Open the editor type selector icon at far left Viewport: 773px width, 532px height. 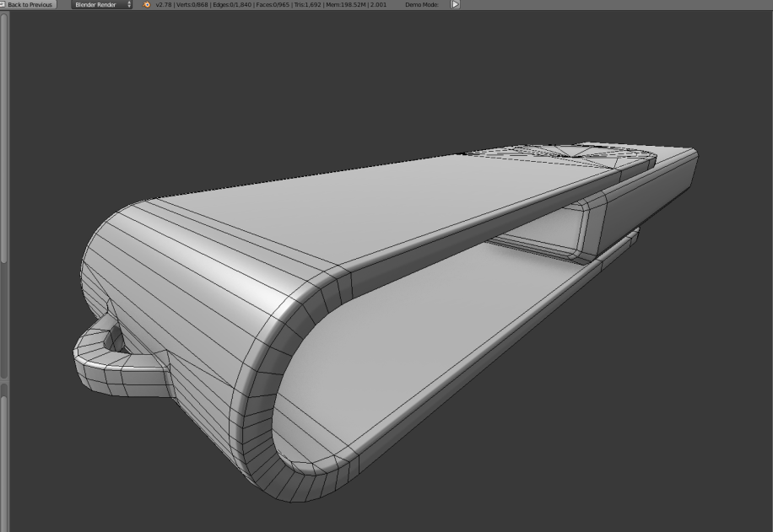(3, 4)
